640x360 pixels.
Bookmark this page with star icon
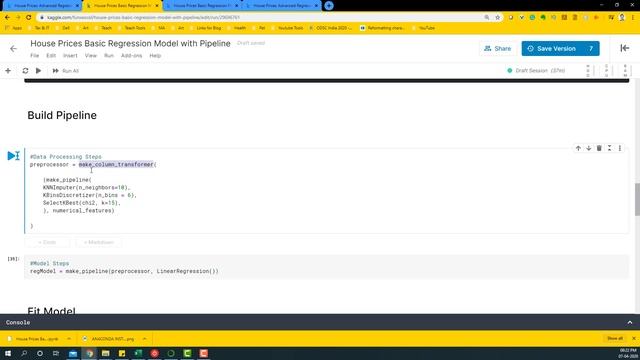[x=498, y=18]
